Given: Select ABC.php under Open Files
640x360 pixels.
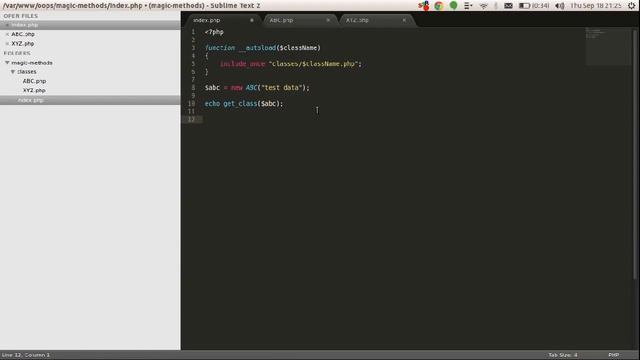Looking at the screenshot, I should [23, 34].
